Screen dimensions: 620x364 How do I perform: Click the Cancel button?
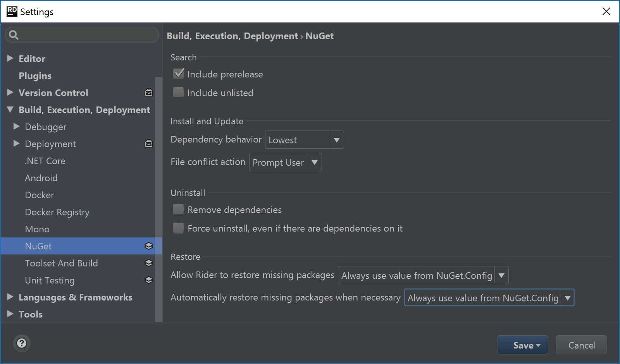pyautogui.click(x=582, y=345)
